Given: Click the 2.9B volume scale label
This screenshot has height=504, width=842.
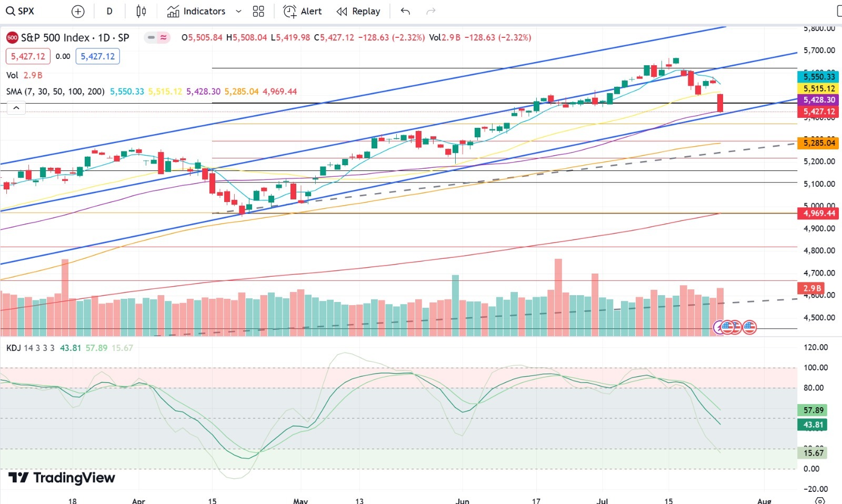Looking at the screenshot, I should pos(811,288).
